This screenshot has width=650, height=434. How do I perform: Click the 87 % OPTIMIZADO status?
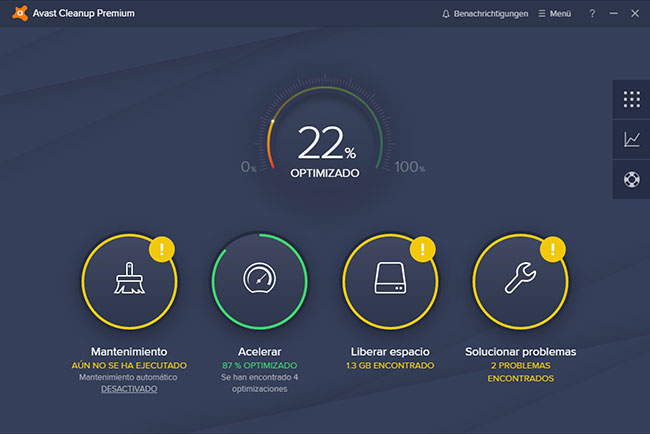260,366
